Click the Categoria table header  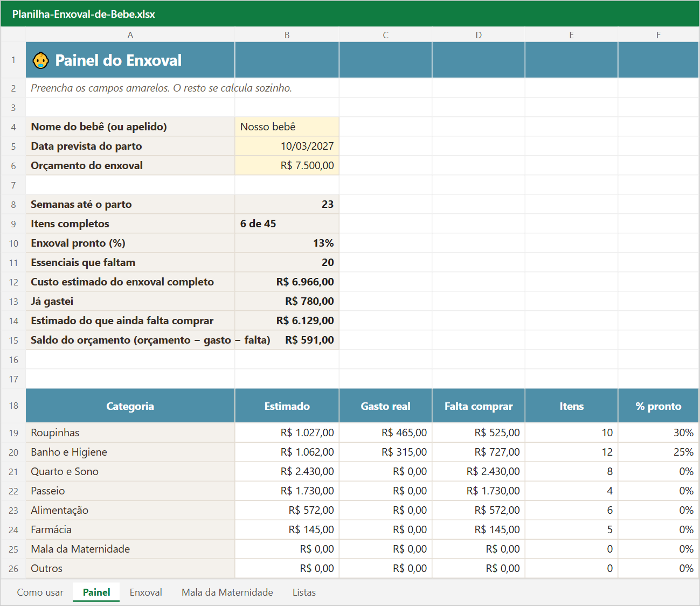(x=130, y=406)
